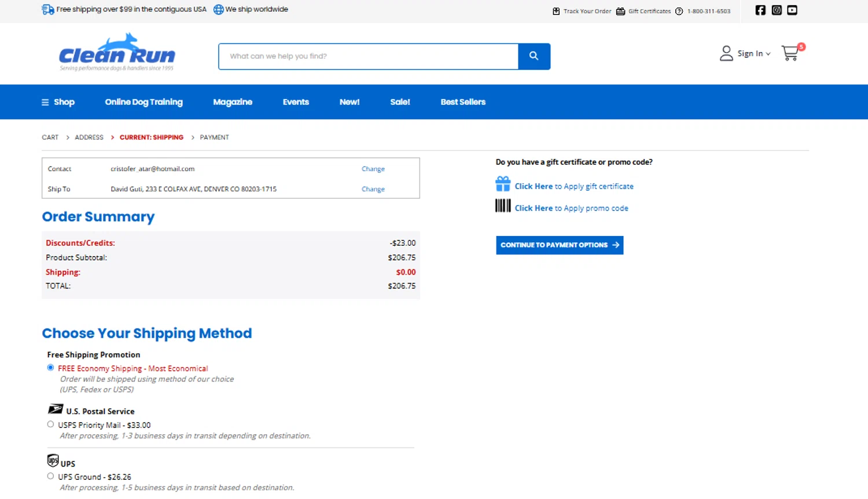Open the Sale! navigation item

click(400, 102)
